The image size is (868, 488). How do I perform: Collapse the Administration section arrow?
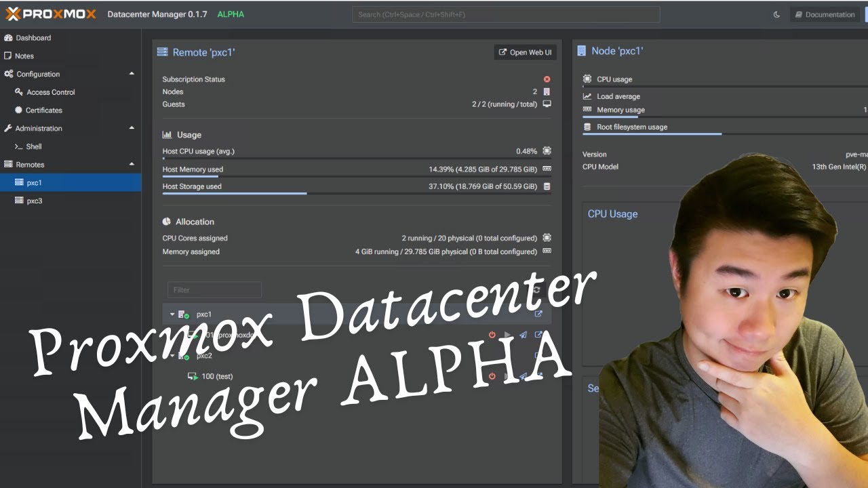(132, 128)
